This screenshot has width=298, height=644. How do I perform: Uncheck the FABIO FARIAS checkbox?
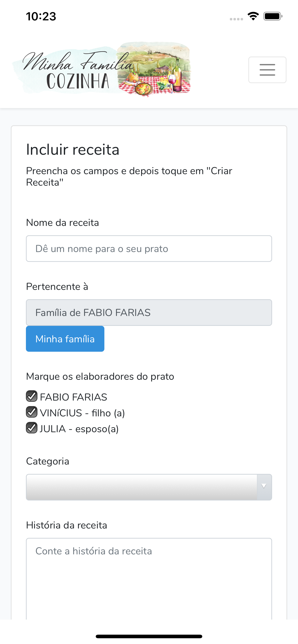(32, 396)
